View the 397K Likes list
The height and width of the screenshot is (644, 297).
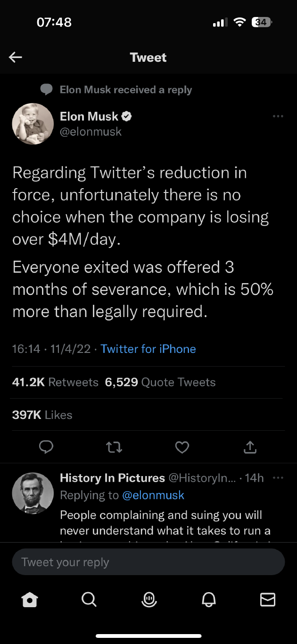[42, 415]
